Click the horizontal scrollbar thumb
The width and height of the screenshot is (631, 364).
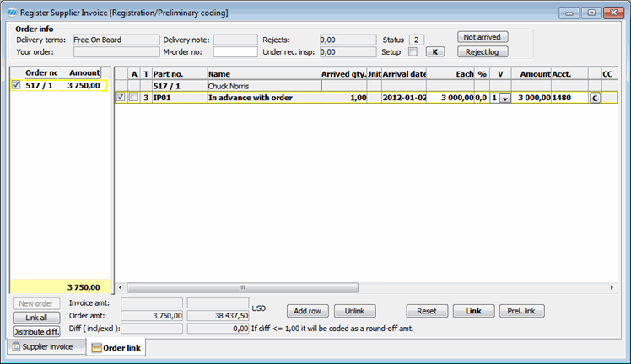point(241,287)
